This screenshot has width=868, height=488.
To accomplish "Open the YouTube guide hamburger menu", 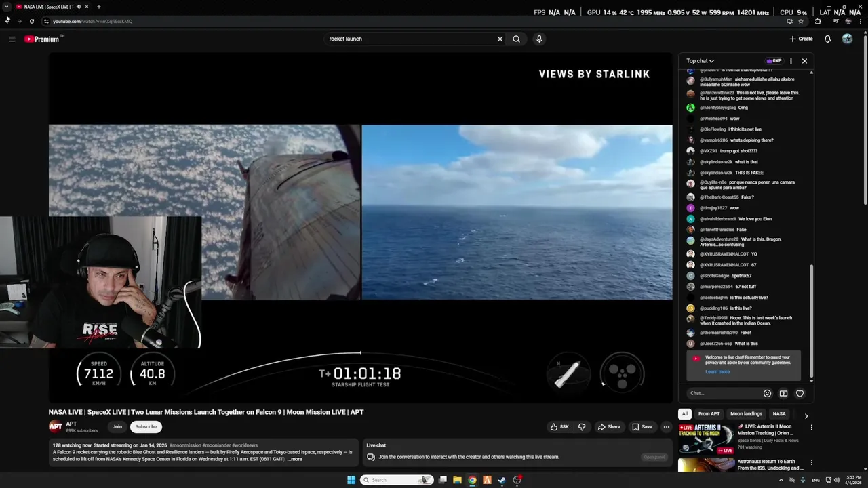I will coord(12,39).
